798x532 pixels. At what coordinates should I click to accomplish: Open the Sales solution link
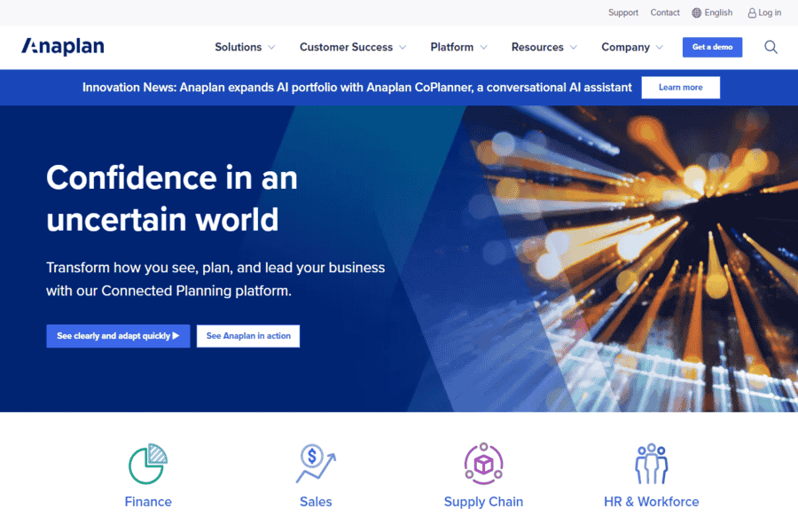click(x=316, y=502)
